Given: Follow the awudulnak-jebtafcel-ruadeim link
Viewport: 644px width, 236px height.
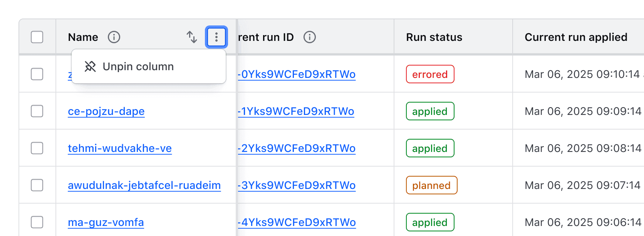Looking at the screenshot, I should point(144,185).
